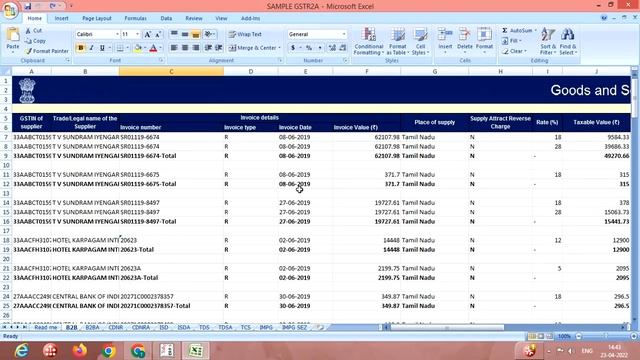Select row 12 header
Viewport: 640px width, 360px height.
click(x=6, y=184)
